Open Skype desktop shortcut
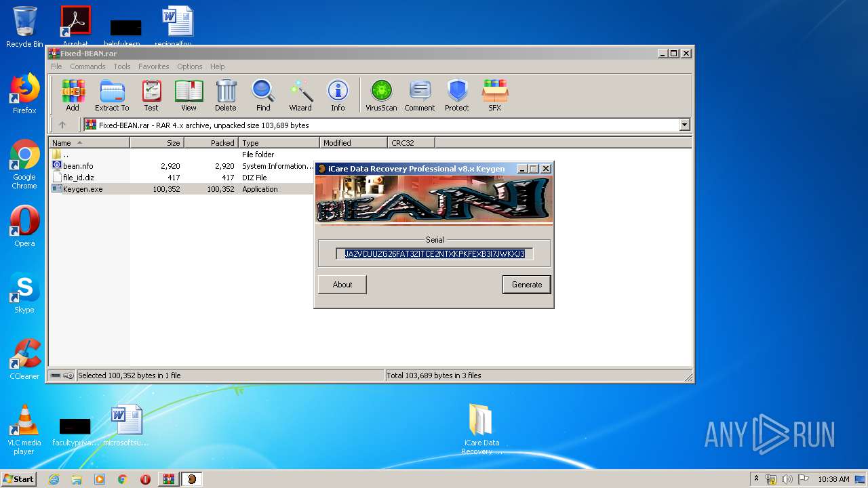The height and width of the screenshot is (488, 868). click(x=24, y=293)
